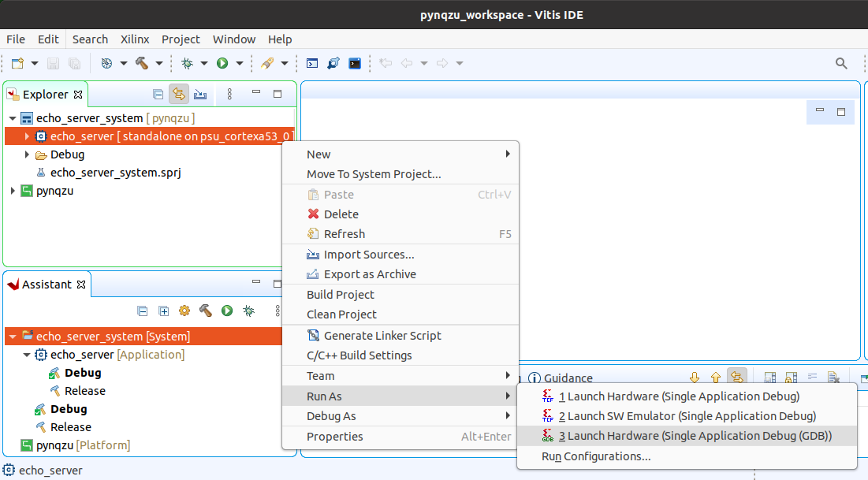Choose Build Project in context menu
Viewport: 868px width, 480px height.
[x=400, y=295]
